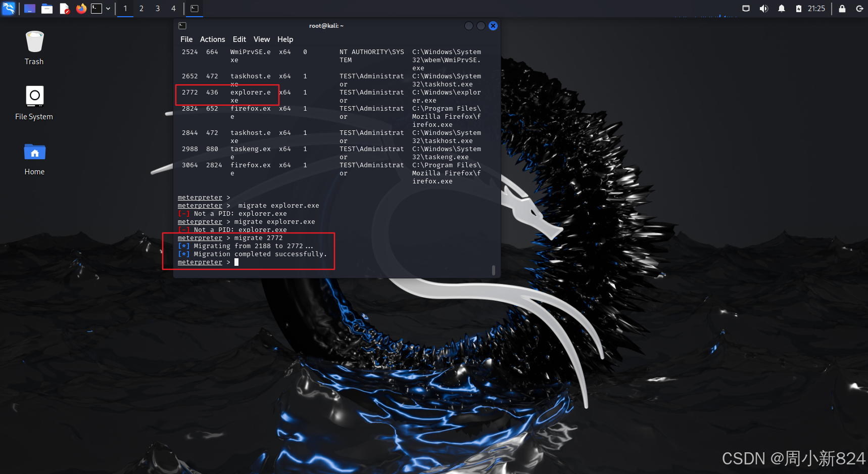Open the Kali applications menu

coord(8,9)
